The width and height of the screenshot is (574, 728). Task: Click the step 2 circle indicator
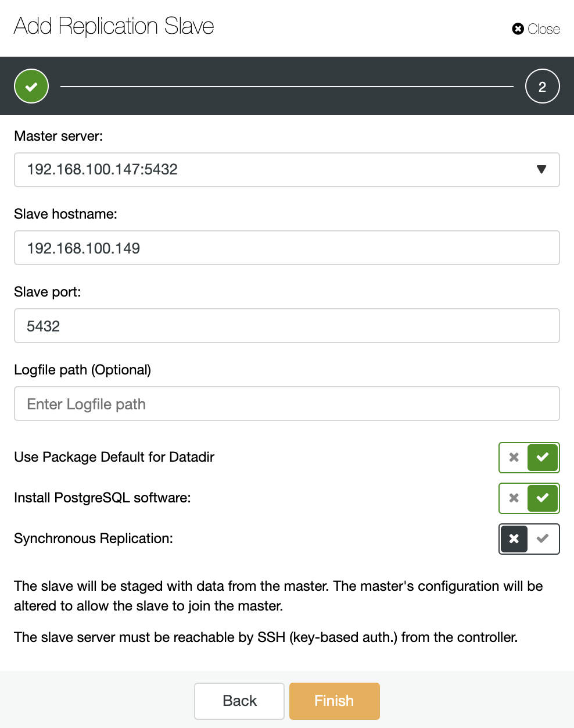pos(542,86)
